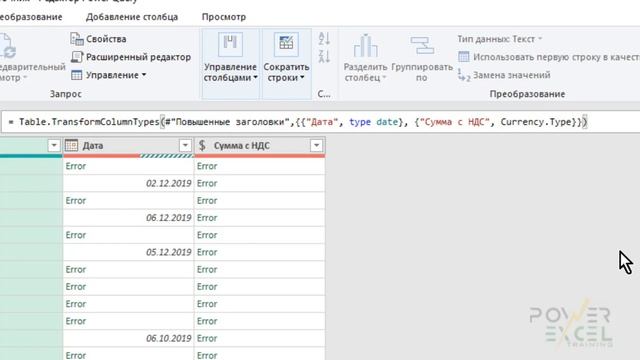
Task: Click the Сократить строки icon
Action: pos(286,44)
